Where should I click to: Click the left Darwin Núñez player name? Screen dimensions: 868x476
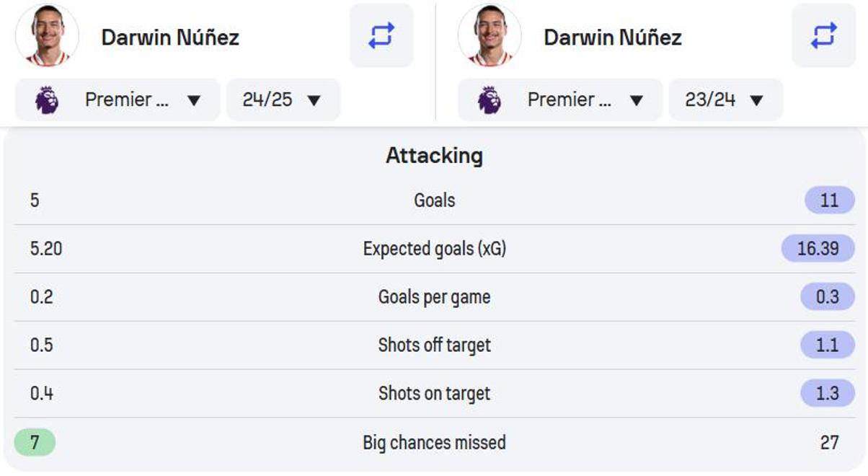(170, 38)
